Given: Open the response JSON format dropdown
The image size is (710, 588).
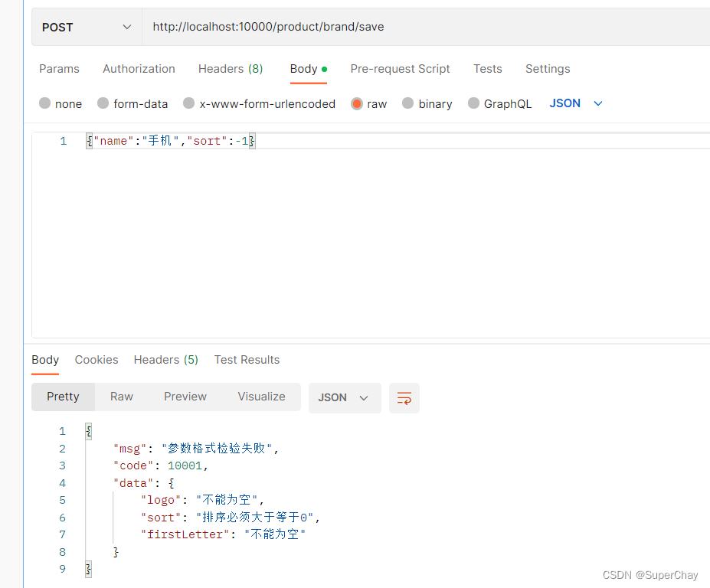Looking at the screenshot, I should click(345, 398).
